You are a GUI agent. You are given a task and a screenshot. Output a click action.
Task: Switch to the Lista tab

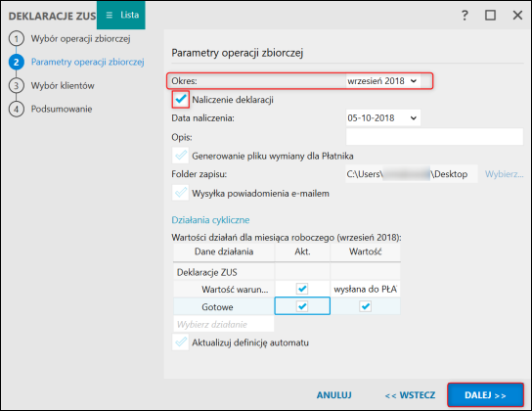point(121,15)
